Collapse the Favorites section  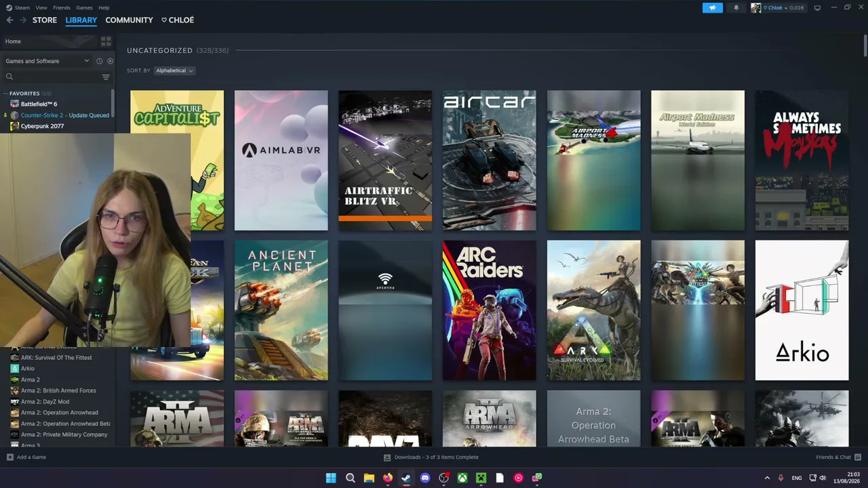(x=5, y=94)
